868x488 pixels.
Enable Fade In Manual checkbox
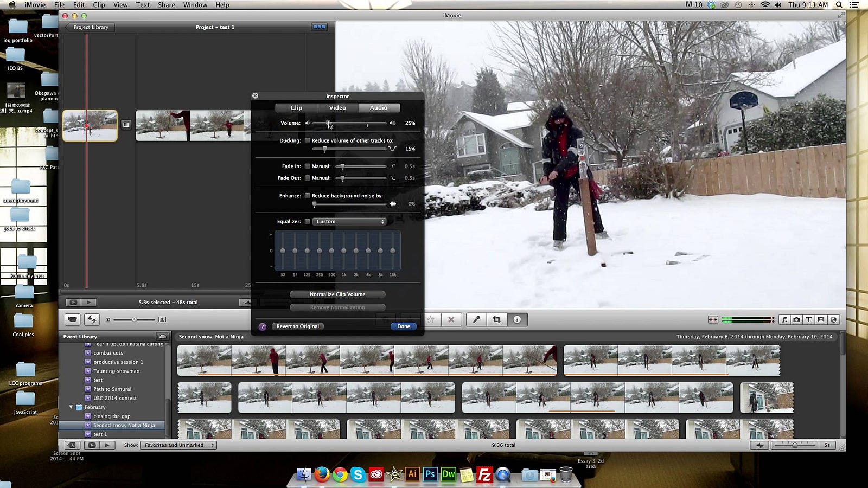click(308, 166)
